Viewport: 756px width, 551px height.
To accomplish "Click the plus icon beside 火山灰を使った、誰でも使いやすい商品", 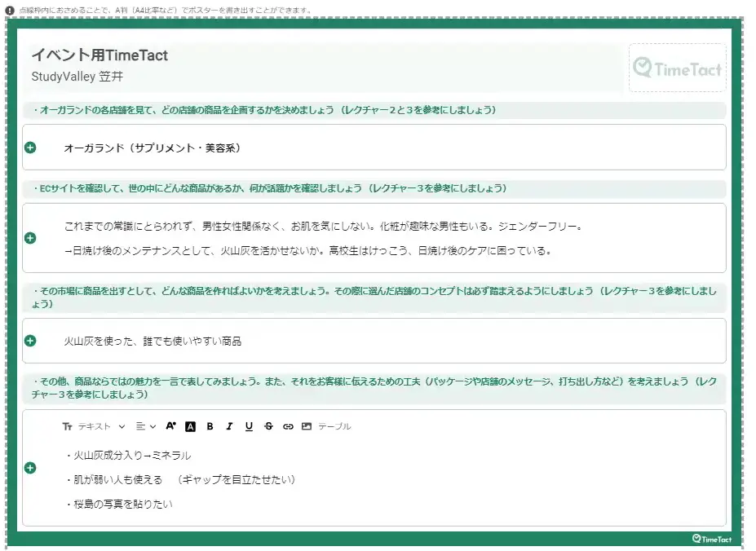I will (30, 342).
